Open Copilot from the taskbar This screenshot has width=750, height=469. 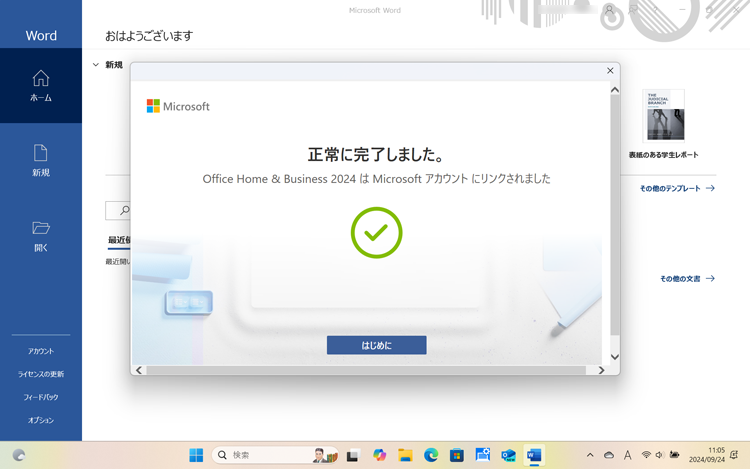379,455
